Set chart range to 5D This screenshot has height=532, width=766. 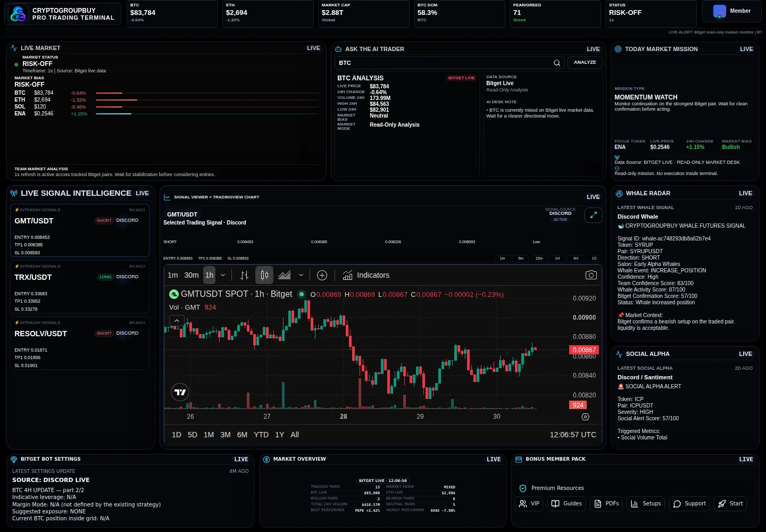[x=193, y=435]
